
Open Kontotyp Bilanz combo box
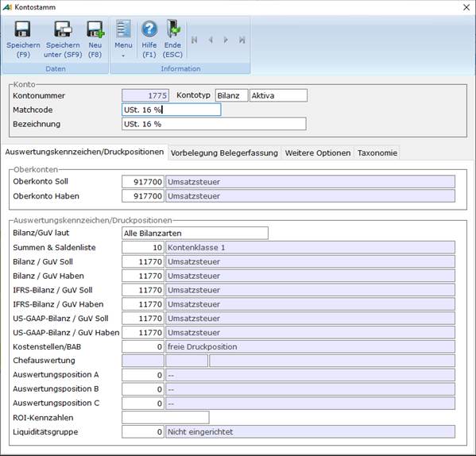[231, 95]
